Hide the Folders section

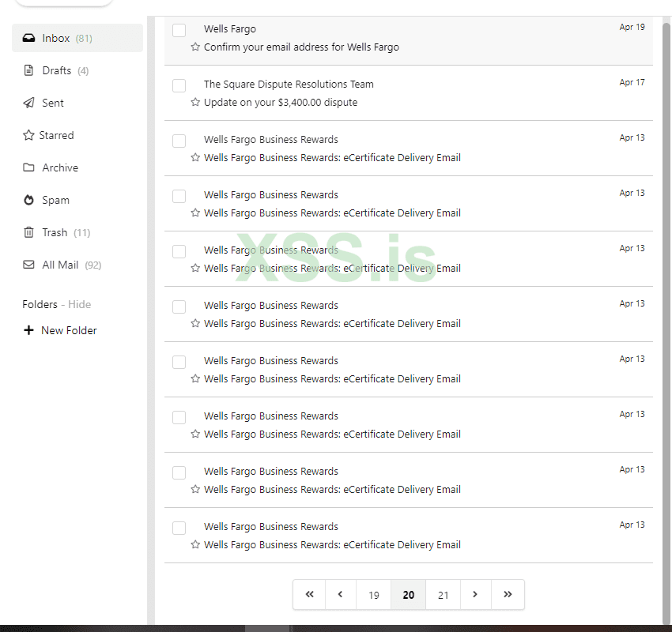tap(79, 304)
